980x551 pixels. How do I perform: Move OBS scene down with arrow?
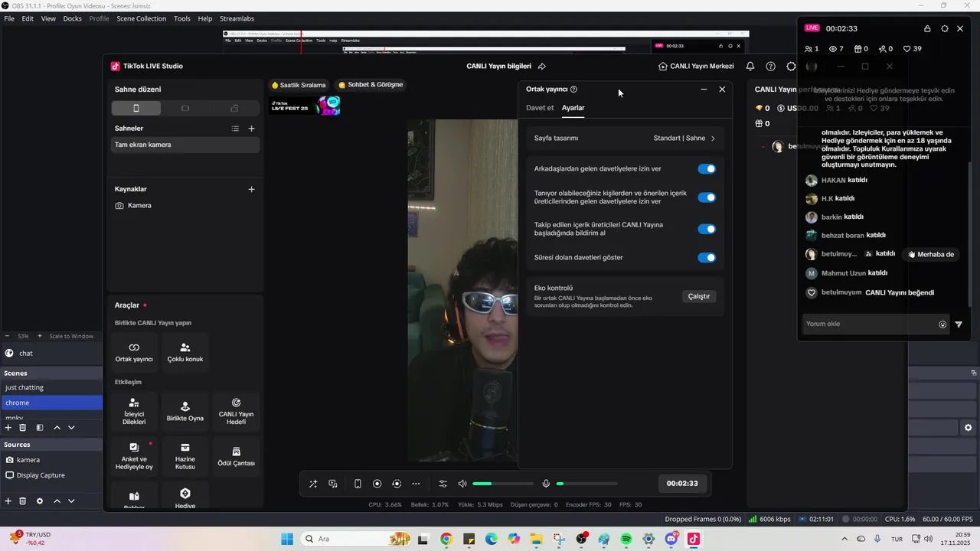click(x=71, y=428)
